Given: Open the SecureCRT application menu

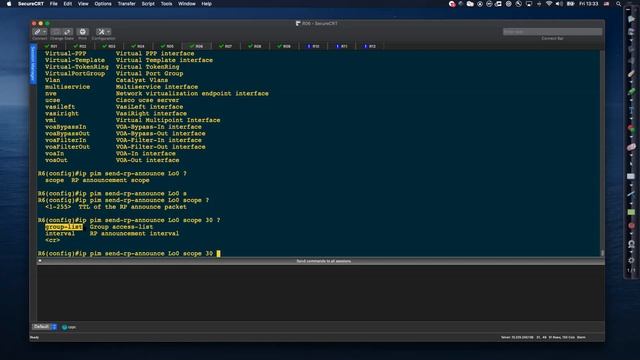Looking at the screenshot, I should pos(31,4).
